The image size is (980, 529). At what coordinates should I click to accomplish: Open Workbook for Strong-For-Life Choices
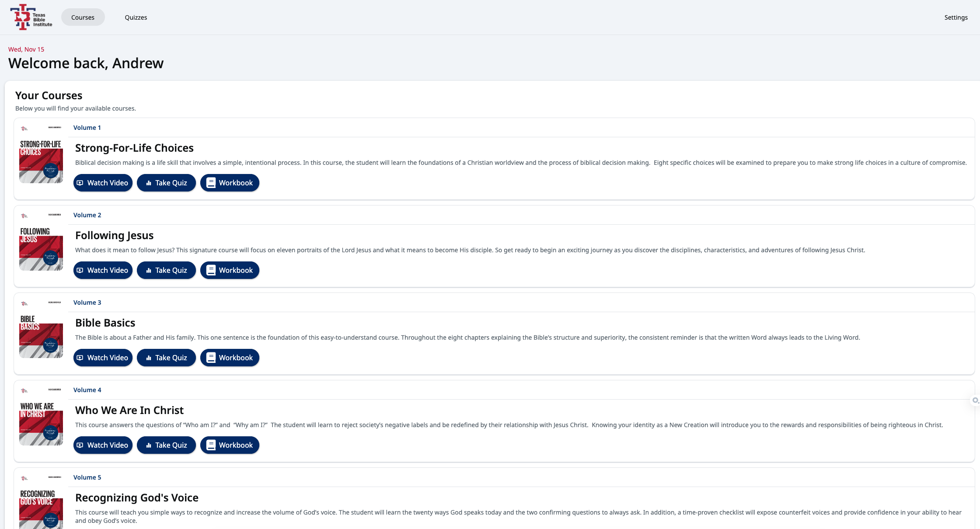coord(230,183)
